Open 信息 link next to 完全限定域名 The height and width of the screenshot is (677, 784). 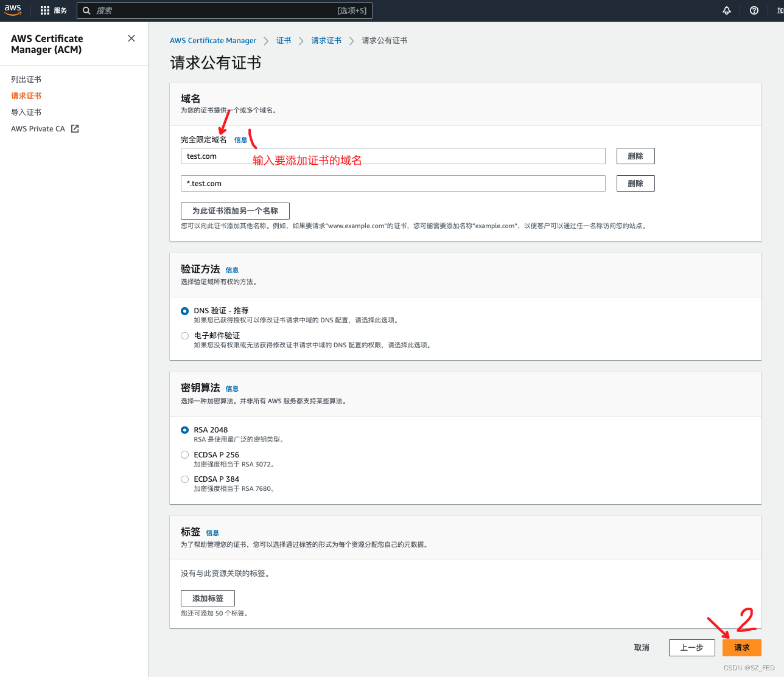pyautogui.click(x=241, y=140)
